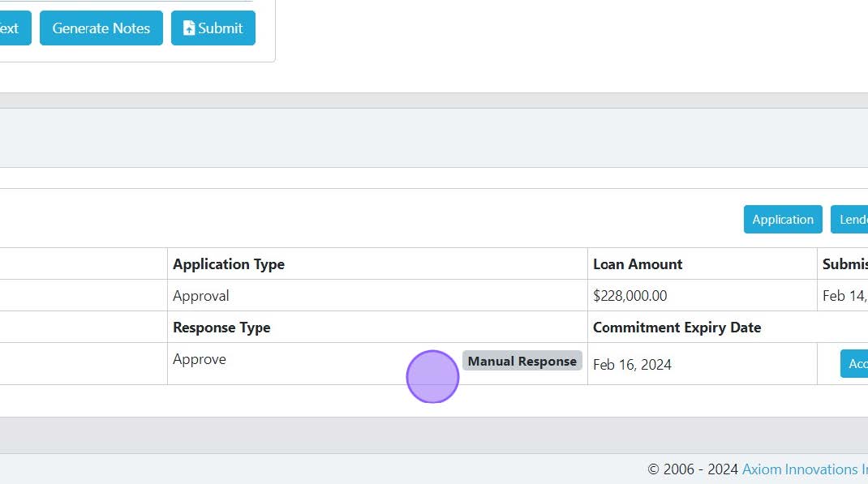The height and width of the screenshot is (484, 868).
Task: Click the cut-off Lender button
Action: pyautogui.click(x=852, y=220)
